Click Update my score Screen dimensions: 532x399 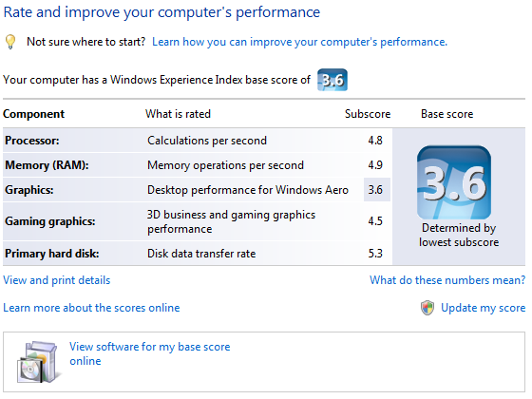[x=484, y=308]
